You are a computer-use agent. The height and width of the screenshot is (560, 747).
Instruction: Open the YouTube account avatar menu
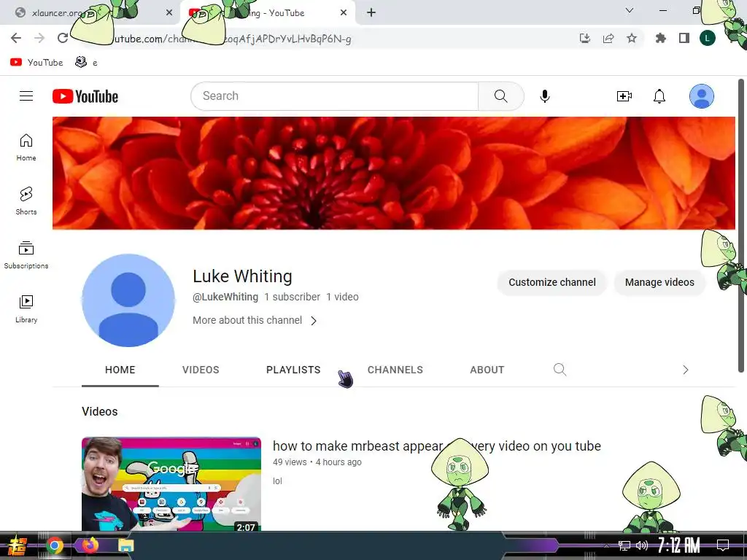coord(701,96)
